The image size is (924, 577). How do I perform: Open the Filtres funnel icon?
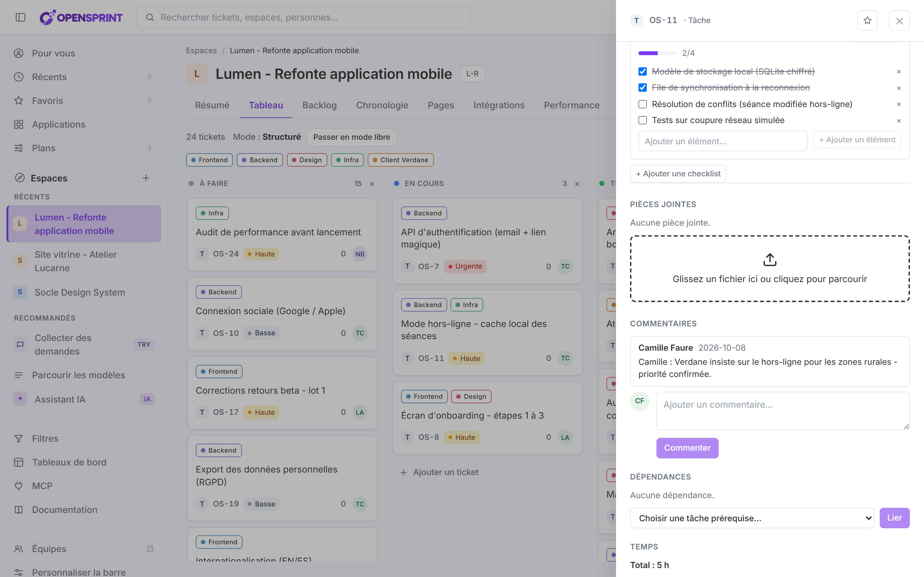coord(19,439)
